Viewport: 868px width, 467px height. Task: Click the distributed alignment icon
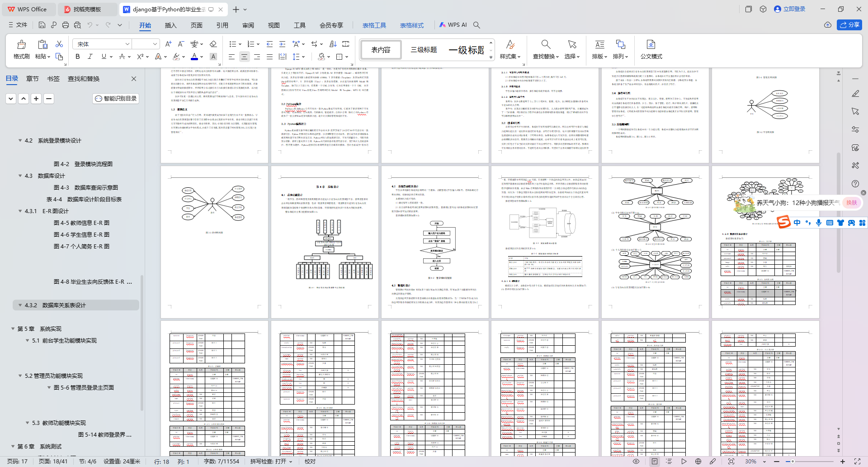click(x=283, y=57)
